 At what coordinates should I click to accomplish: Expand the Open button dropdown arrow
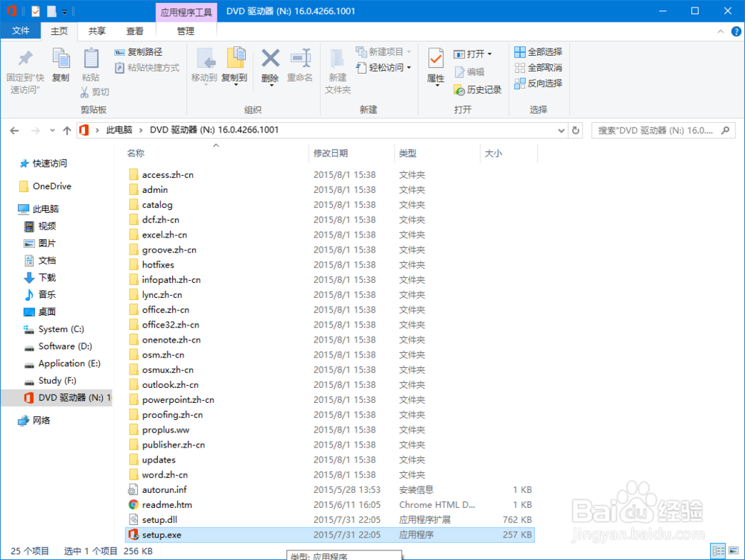click(490, 54)
